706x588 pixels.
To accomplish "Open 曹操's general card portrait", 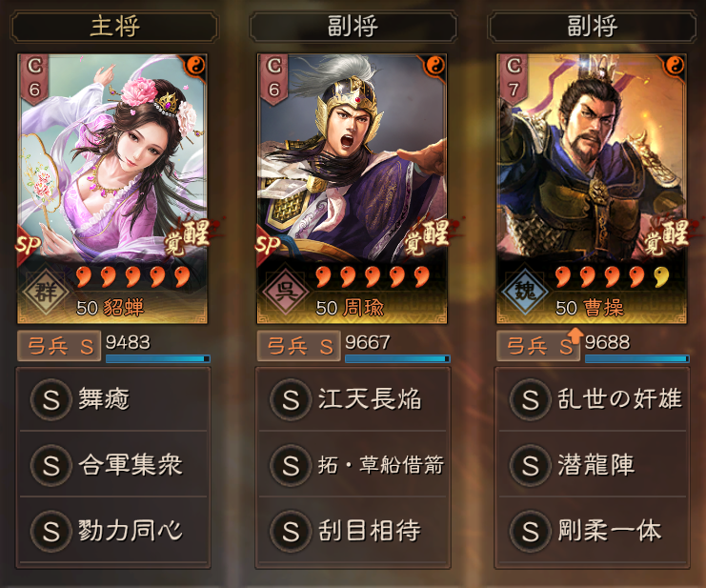I will pos(591,189).
